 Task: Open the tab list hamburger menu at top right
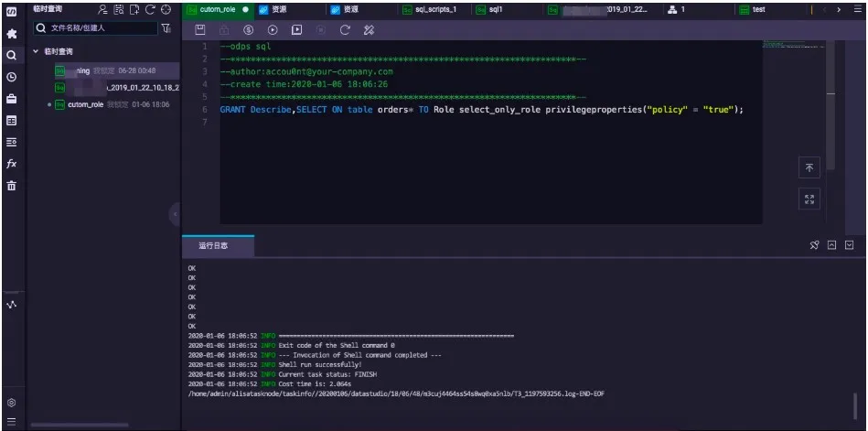coord(857,9)
